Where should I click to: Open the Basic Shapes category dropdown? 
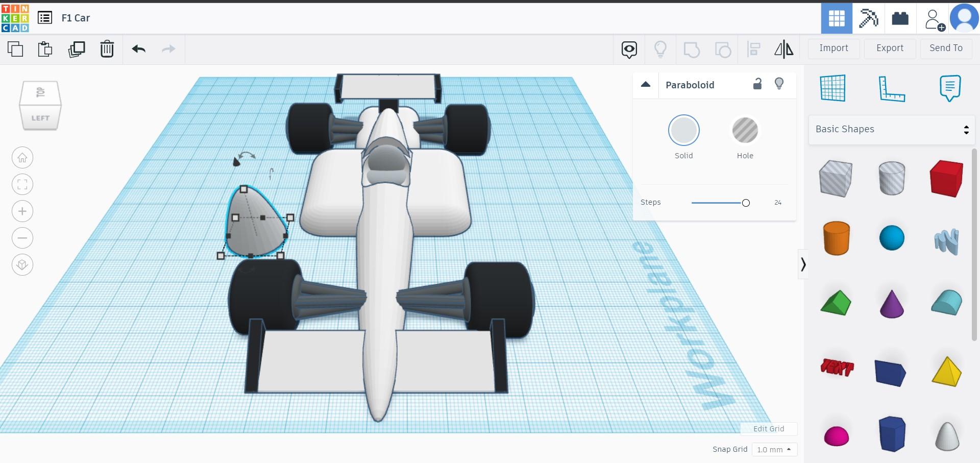tap(892, 129)
